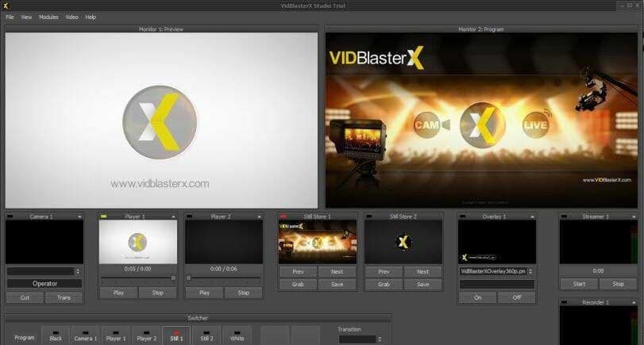Open the Video menu
Screen dimensions: 644x345
click(x=72, y=17)
